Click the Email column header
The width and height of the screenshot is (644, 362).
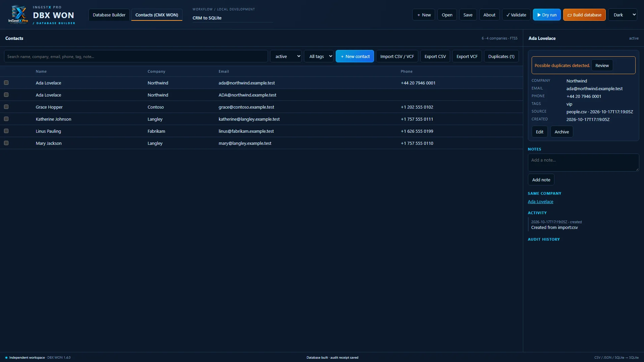224,71
